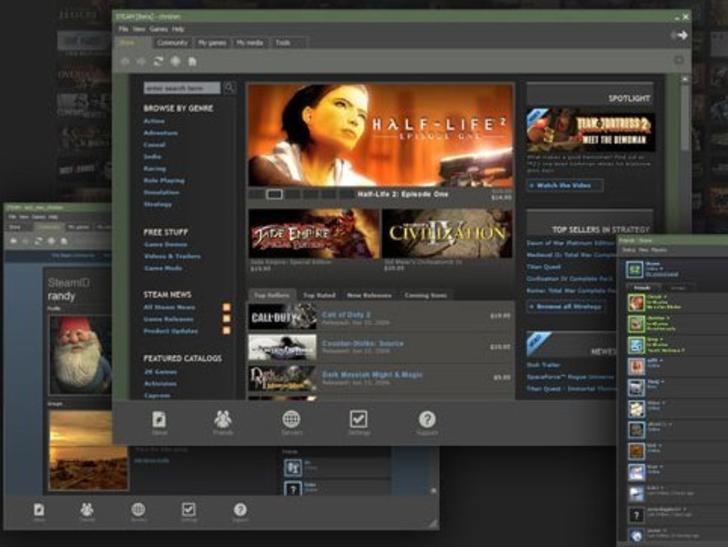Open Settings from the Store window bottom bar
Image resolution: width=728 pixels, height=547 pixels.
point(358,423)
